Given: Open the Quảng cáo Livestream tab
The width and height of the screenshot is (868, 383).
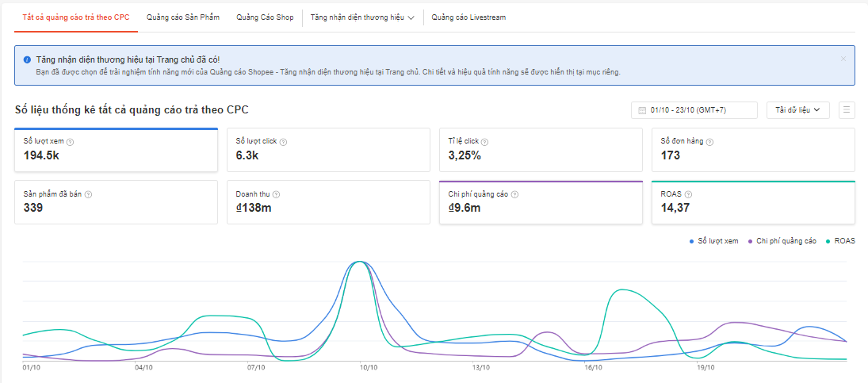Looking at the screenshot, I should point(468,17).
